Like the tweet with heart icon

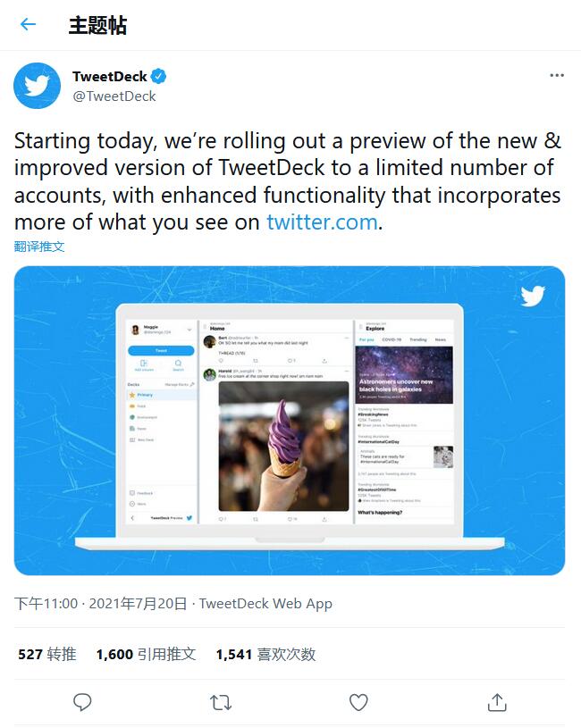358,702
